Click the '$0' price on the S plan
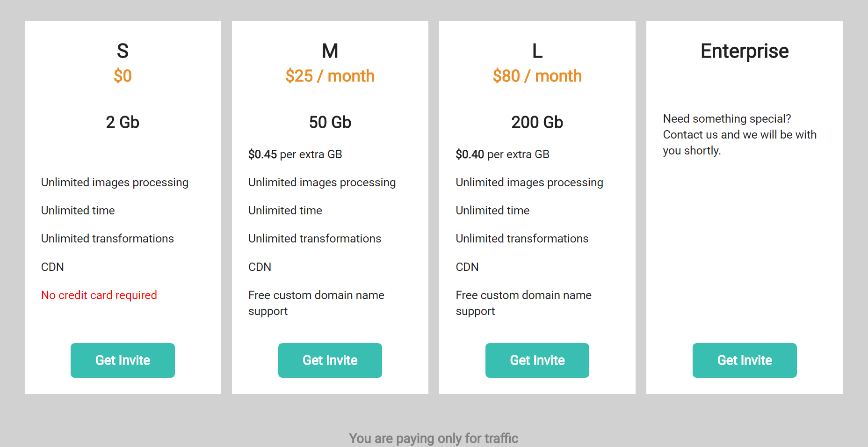The height and width of the screenshot is (447, 868). click(123, 76)
